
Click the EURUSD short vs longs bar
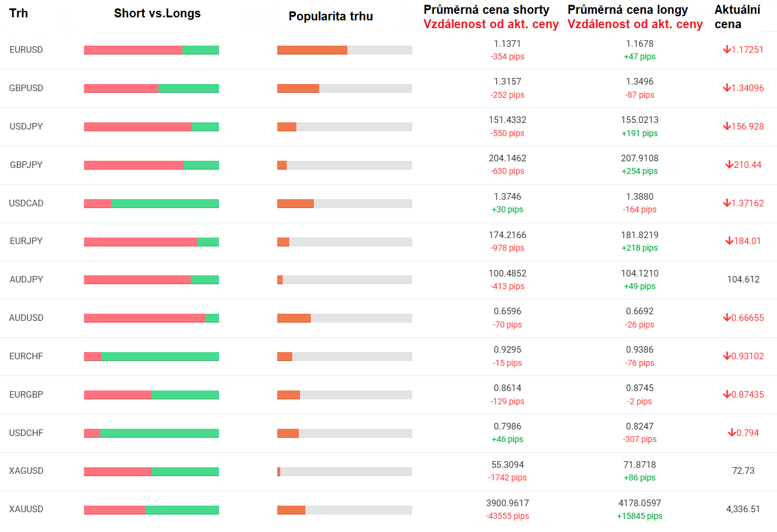click(151, 50)
